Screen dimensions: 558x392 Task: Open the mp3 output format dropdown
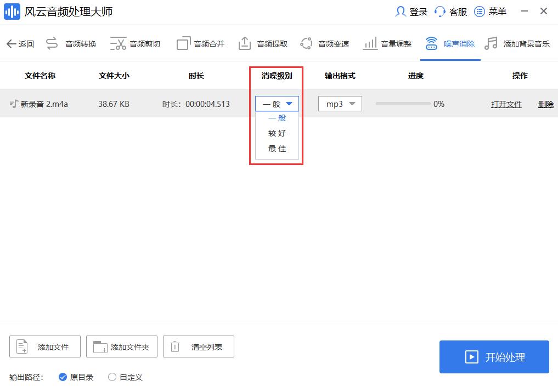pos(340,104)
